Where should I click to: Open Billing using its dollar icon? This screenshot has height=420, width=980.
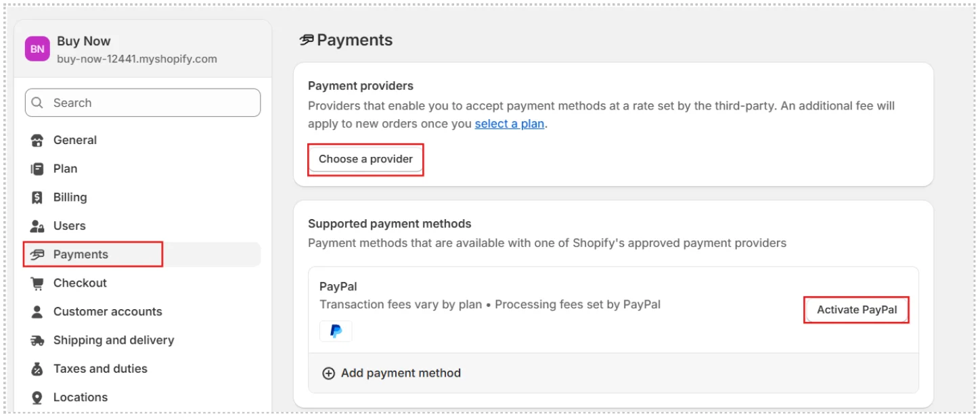38,197
